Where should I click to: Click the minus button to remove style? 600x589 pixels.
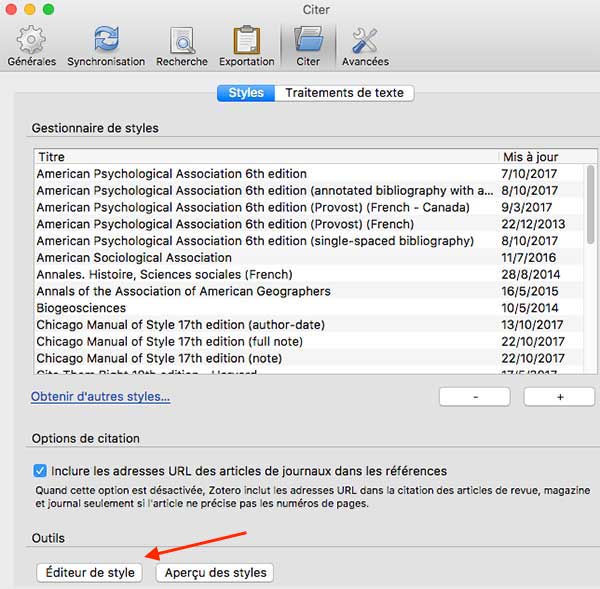(x=475, y=397)
